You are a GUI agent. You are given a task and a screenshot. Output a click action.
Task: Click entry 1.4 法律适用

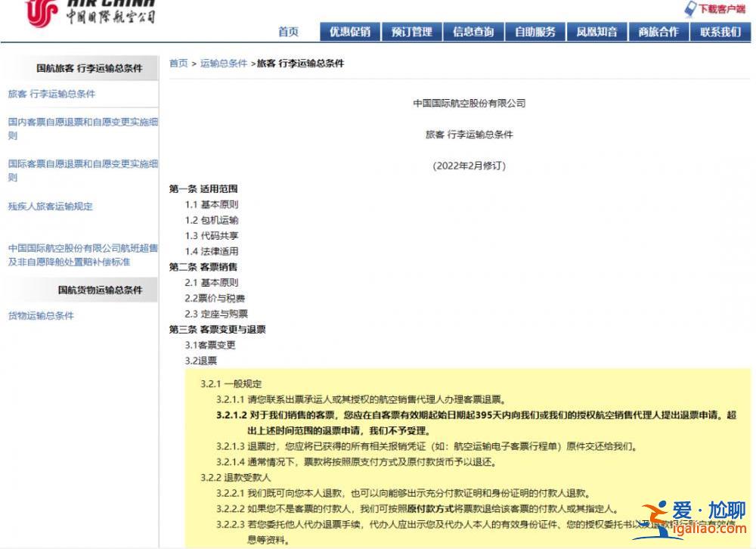211,251
